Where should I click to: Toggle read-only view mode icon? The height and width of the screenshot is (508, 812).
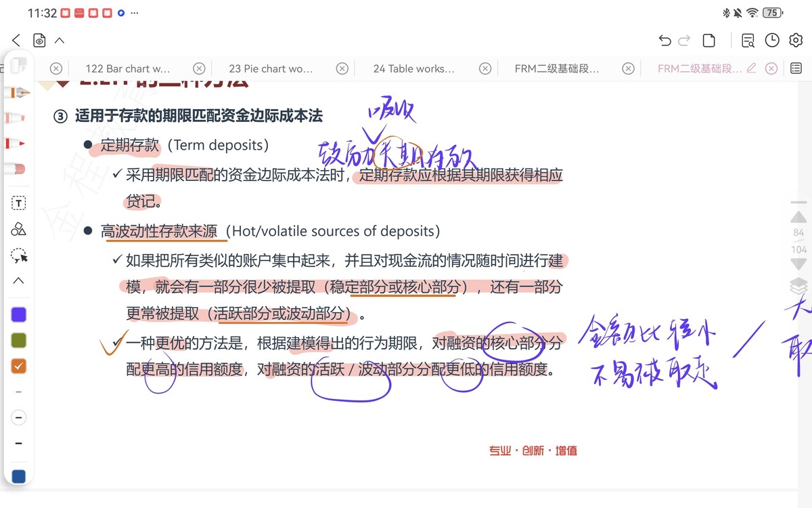39,41
